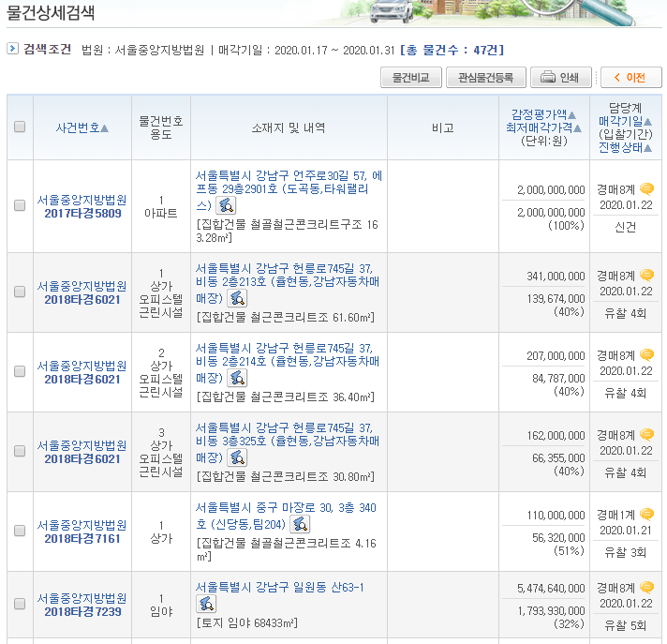Click speech bubble icon in 2층214호 row
Screen dimensions: 667x644
[x=646, y=354]
